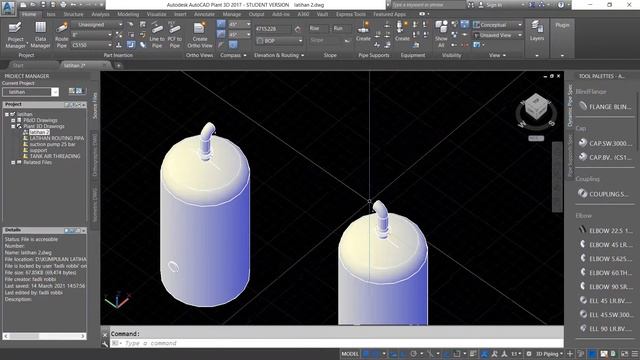
Task: Select ELL 90 LR.BV palette item
Action: tap(605, 328)
